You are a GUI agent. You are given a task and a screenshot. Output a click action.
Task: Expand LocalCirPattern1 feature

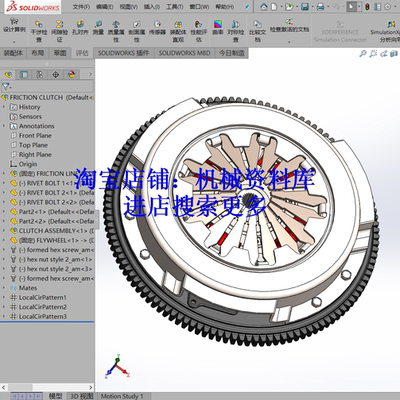[x=4, y=297]
